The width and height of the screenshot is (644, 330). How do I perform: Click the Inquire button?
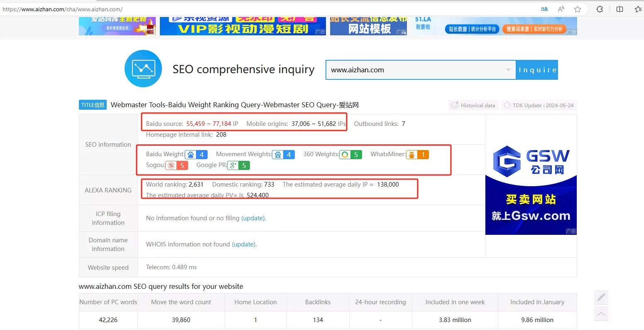(537, 70)
